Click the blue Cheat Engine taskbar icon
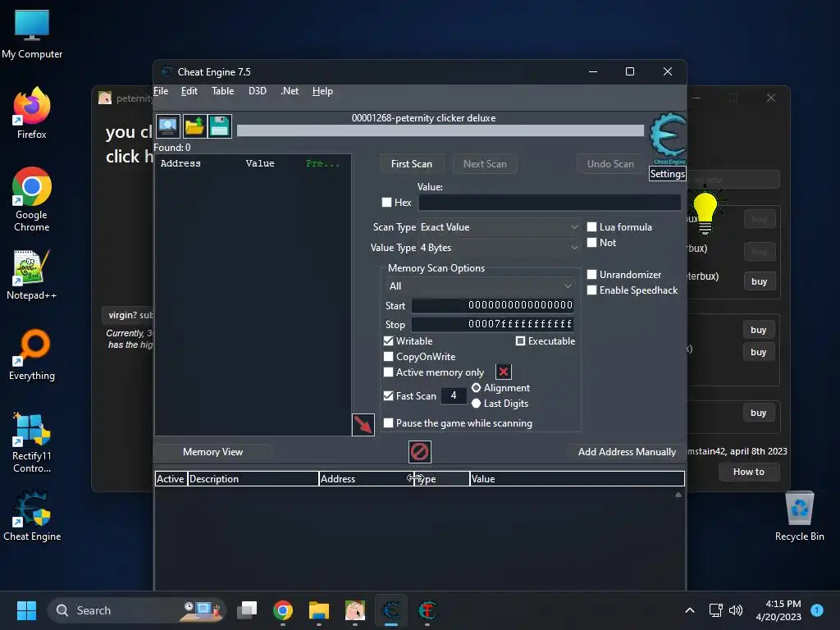 (391, 610)
